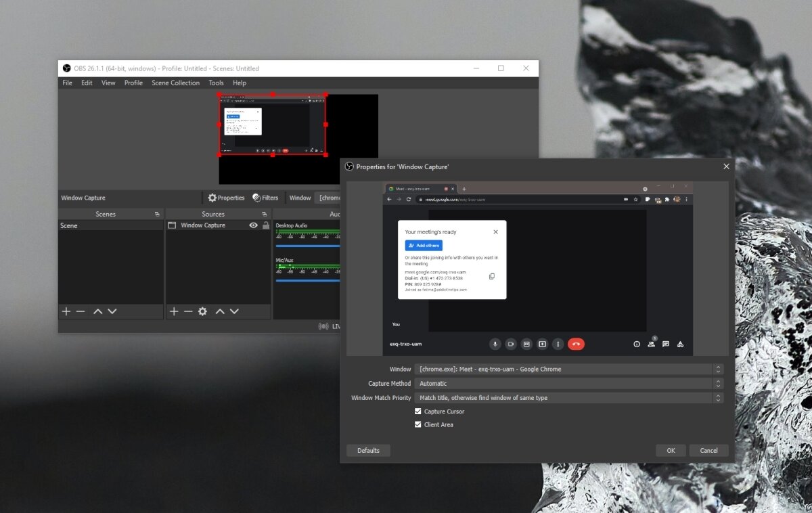Hide the Window Capture source with the eye
The height and width of the screenshot is (513, 812).
click(x=253, y=225)
